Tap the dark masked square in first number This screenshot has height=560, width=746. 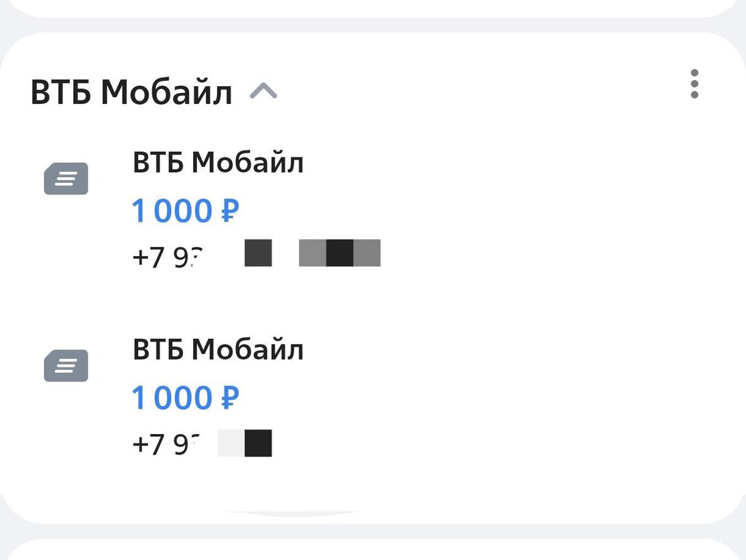(258, 253)
